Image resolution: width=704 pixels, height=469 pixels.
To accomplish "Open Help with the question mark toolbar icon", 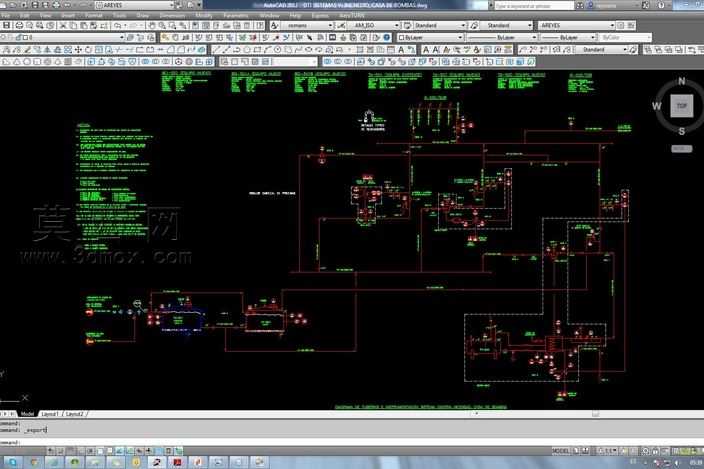I will pyautogui.click(x=260, y=26).
